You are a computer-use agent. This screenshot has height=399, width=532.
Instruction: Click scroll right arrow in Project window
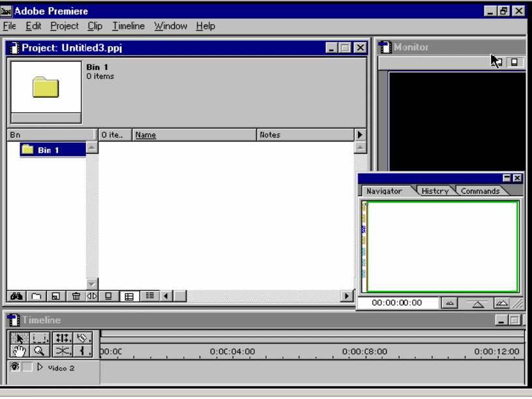[346, 296]
